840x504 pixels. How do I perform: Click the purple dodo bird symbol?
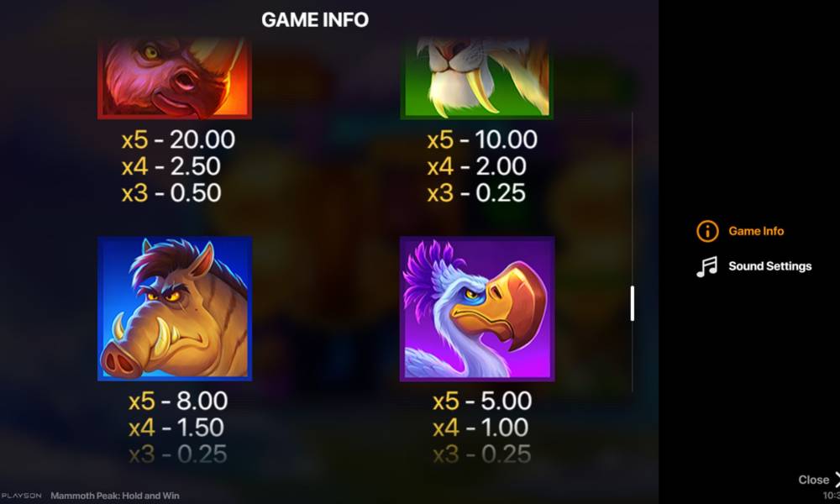[477, 309]
